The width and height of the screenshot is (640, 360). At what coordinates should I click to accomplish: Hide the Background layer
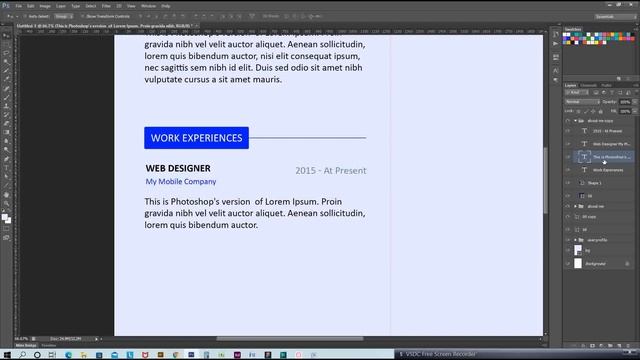pos(568,264)
